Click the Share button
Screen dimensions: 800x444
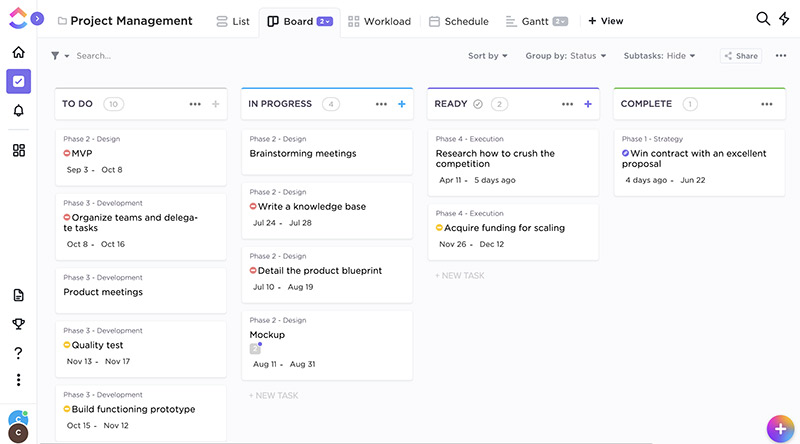click(x=740, y=56)
